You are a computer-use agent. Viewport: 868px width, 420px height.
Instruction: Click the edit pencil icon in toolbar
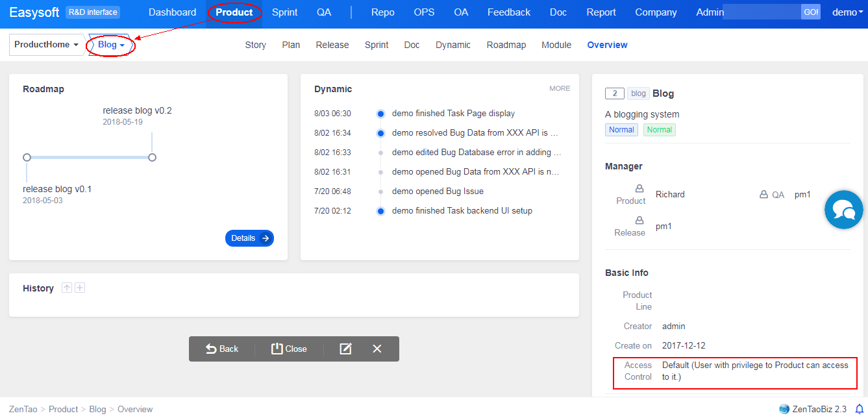pos(345,349)
